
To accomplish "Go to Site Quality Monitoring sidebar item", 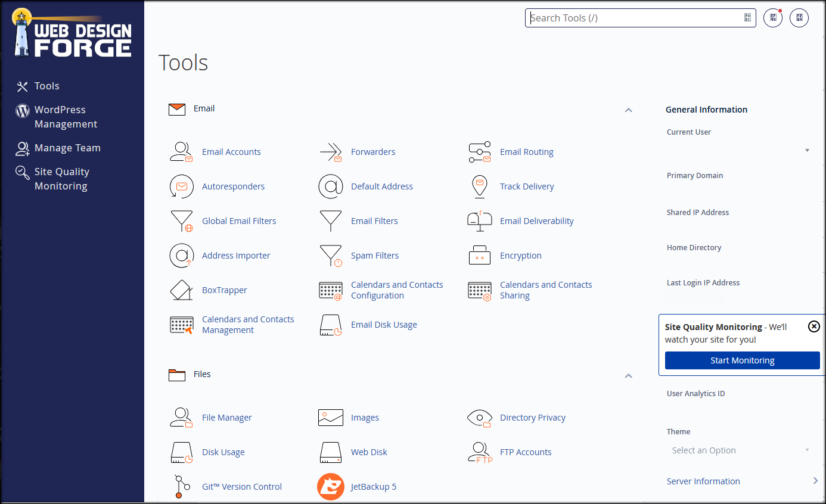I will (x=61, y=179).
